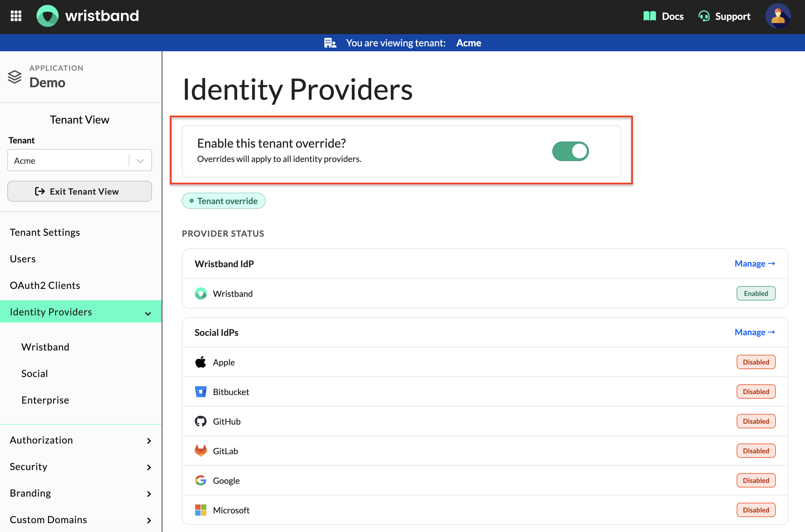The width and height of the screenshot is (805, 532).
Task: Click the Apple logo icon
Action: [200, 362]
